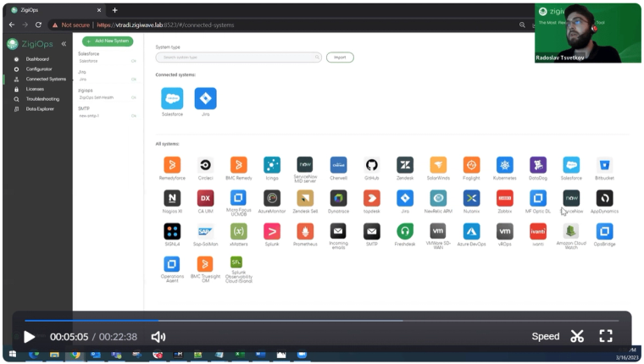644x364 pixels.
Task: Open the SolarWinds system icon
Action: (438, 165)
